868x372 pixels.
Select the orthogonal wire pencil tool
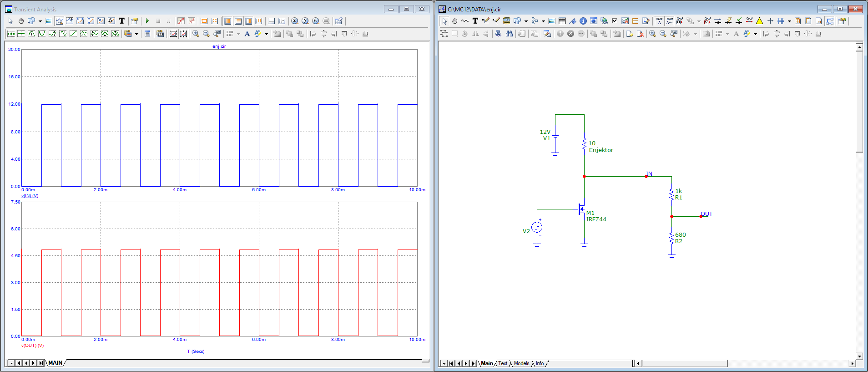tap(486, 21)
